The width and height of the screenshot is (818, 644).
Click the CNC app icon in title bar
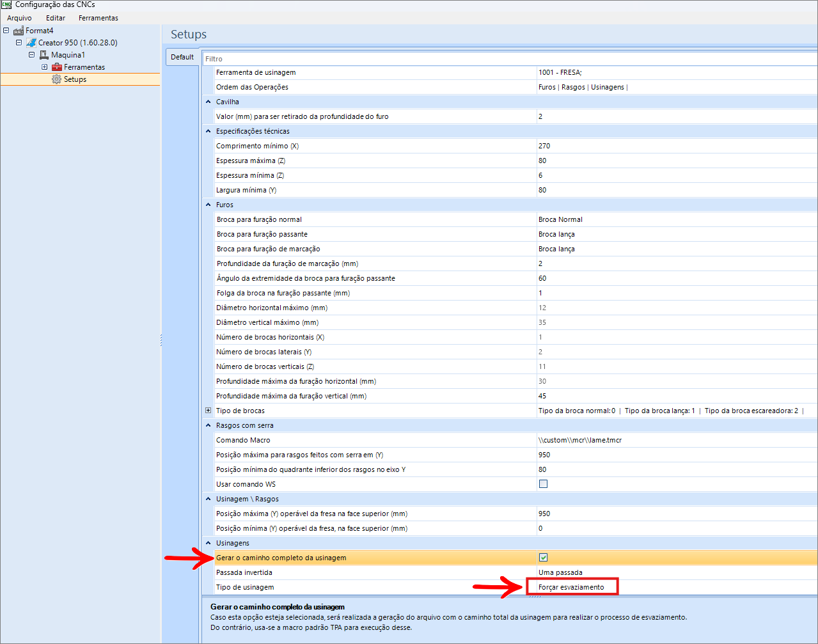coord(6,4)
